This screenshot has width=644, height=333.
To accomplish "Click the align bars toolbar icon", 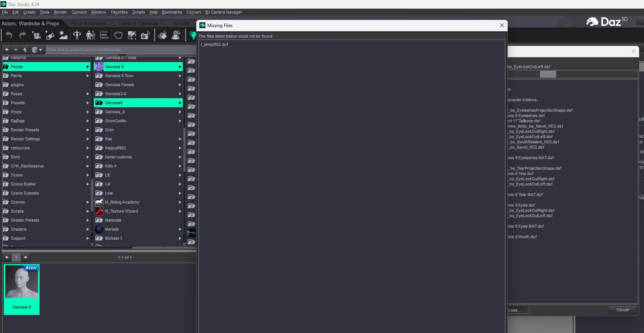I will pyautogui.click(x=104, y=35).
